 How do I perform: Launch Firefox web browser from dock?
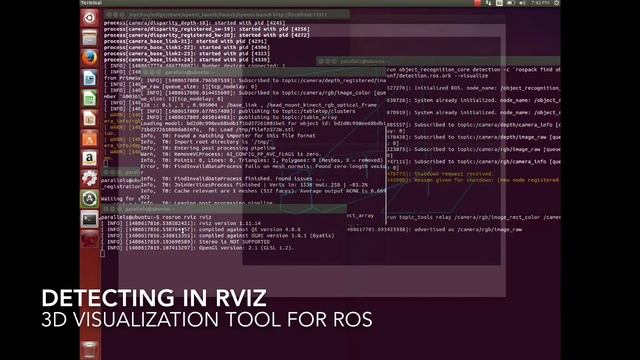click(x=89, y=58)
